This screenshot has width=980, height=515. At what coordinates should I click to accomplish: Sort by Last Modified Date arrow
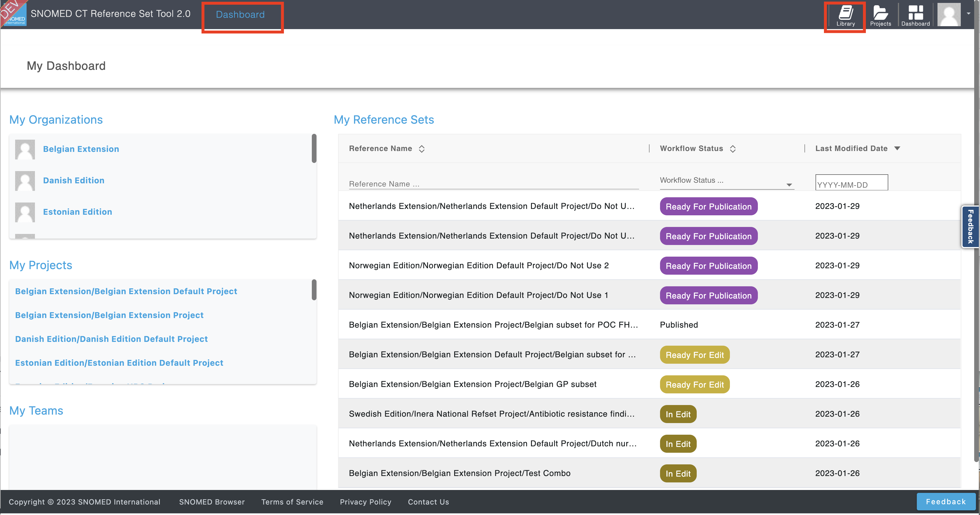point(897,148)
